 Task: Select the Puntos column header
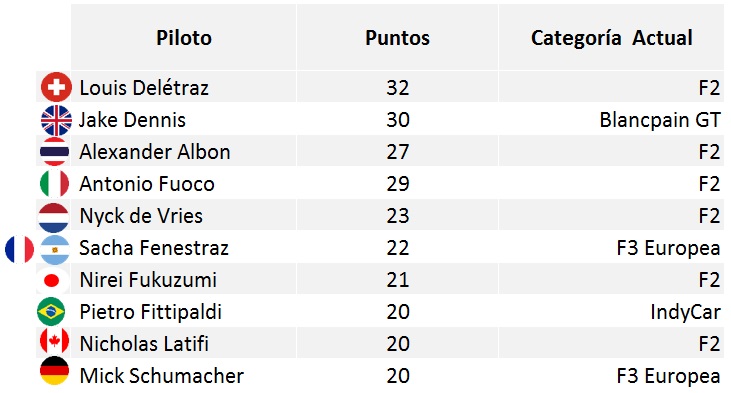coord(397,37)
